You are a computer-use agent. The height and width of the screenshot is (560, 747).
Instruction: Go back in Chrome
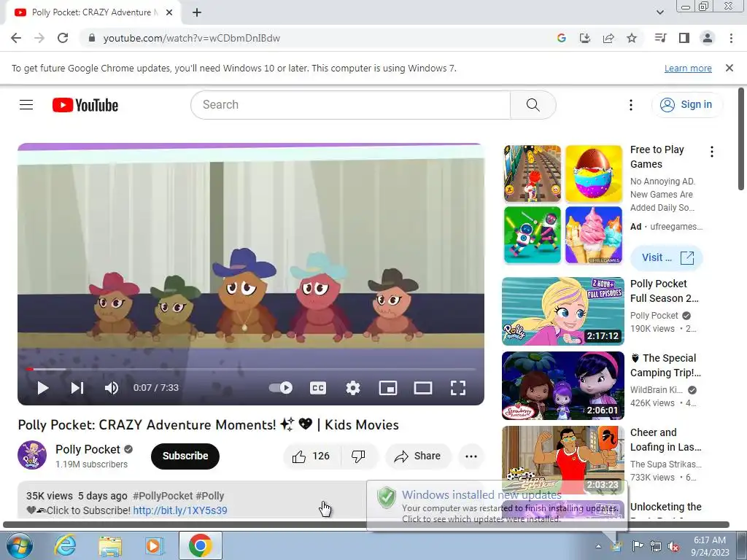tap(16, 38)
